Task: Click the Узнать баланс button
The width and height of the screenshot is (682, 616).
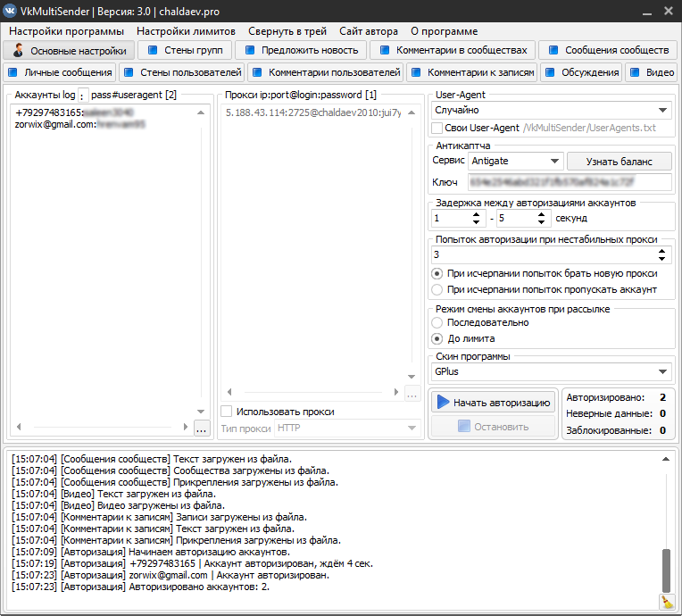Action: pos(620,162)
